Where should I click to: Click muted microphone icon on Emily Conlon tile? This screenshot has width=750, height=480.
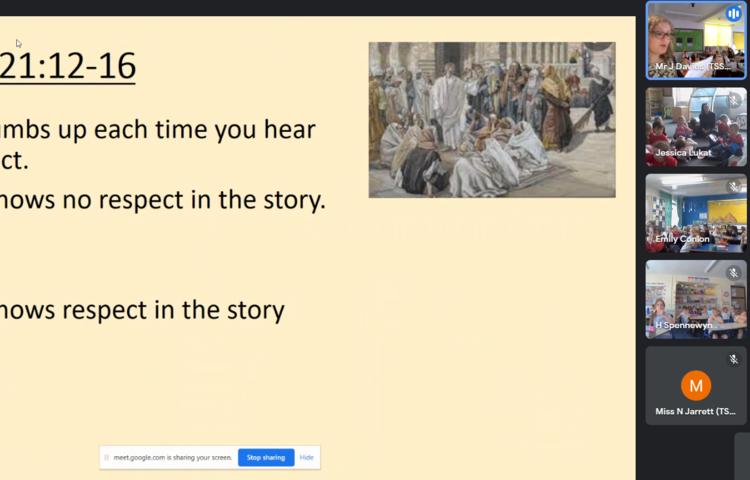(x=734, y=186)
